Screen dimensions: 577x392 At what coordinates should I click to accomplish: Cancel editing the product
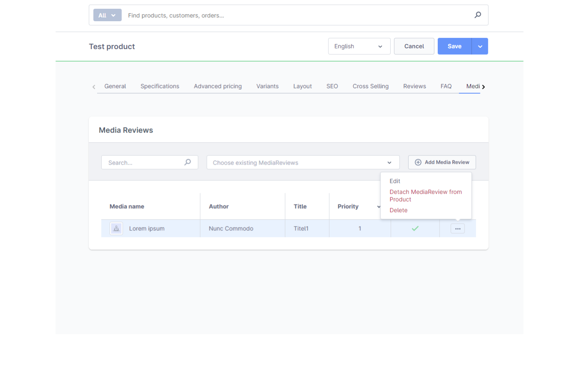[414, 46]
